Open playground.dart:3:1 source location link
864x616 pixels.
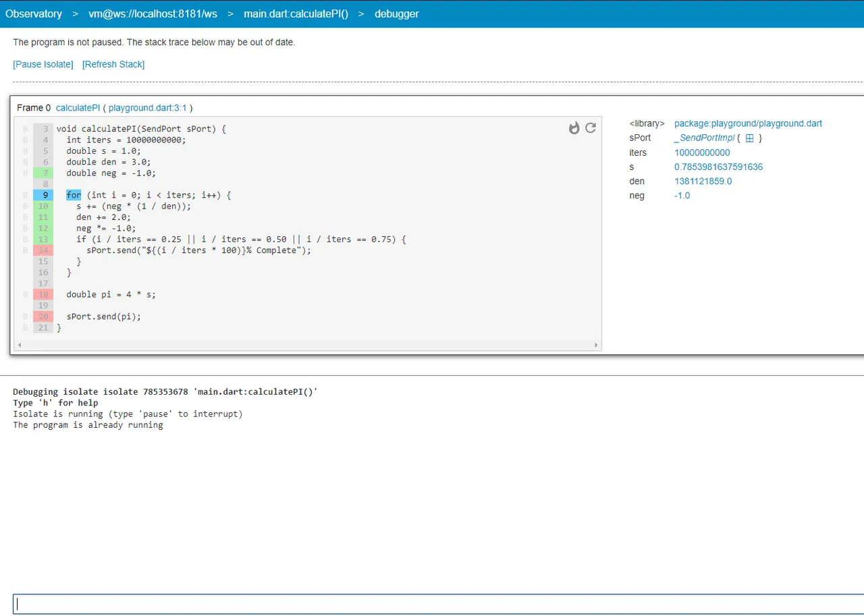(x=148, y=108)
